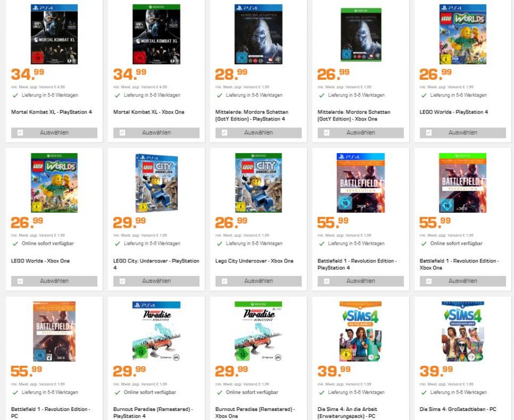Screen dimensions: 514x420
Task: Open the Die Sims 4: An die Arbeit link
Action: pos(347,412)
